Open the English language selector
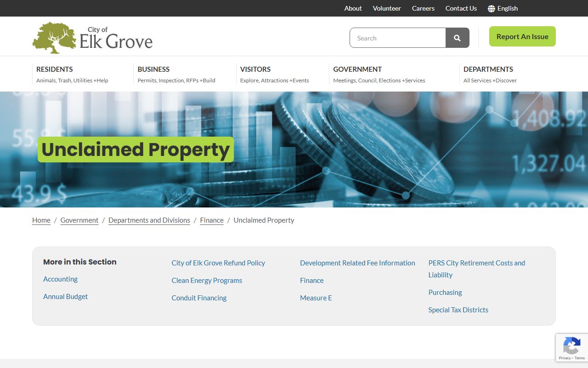The image size is (588, 368). tap(503, 8)
